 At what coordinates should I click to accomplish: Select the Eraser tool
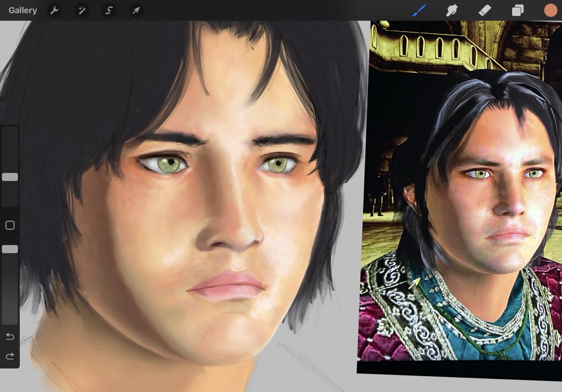click(x=485, y=10)
